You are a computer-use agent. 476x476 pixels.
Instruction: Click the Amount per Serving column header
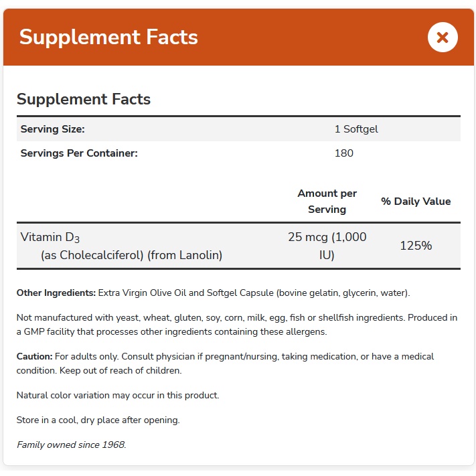click(x=327, y=201)
